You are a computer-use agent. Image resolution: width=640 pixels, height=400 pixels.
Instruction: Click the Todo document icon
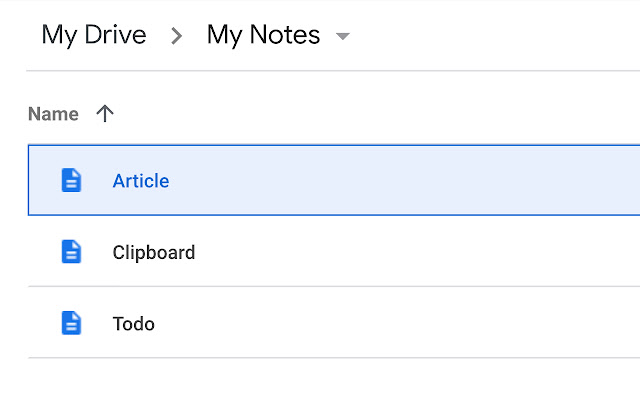pos(71,323)
